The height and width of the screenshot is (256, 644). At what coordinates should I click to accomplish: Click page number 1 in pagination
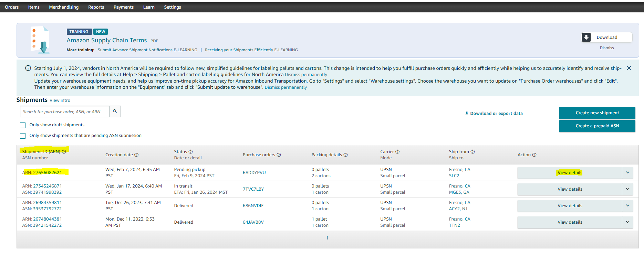tap(327, 238)
